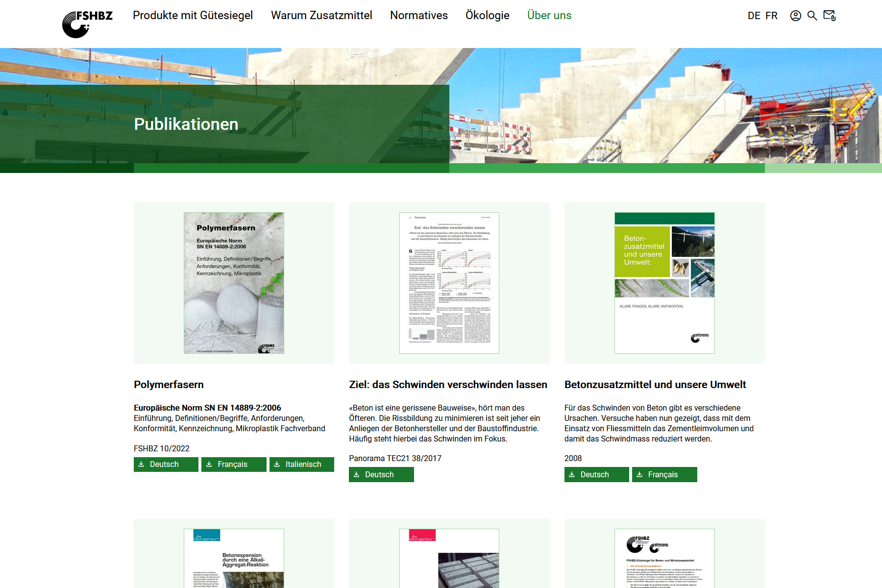
Task: Download Polymerfasern in Français
Action: 234,465
